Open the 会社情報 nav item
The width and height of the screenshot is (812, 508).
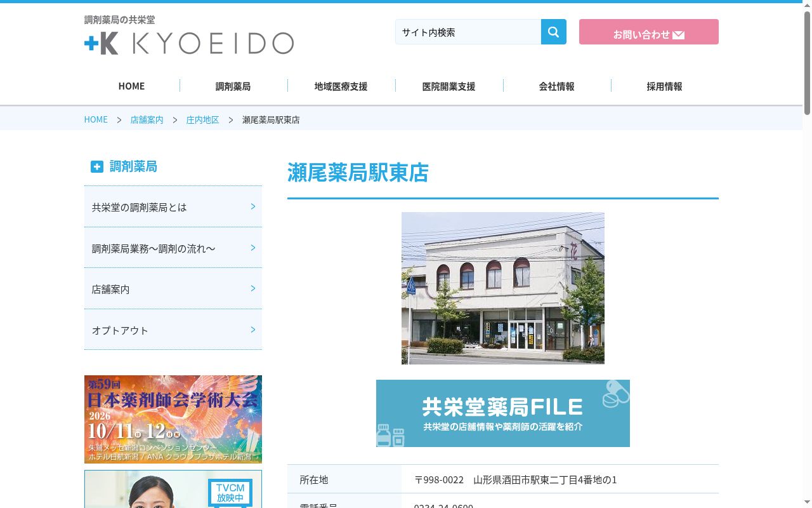click(x=556, y=86)
